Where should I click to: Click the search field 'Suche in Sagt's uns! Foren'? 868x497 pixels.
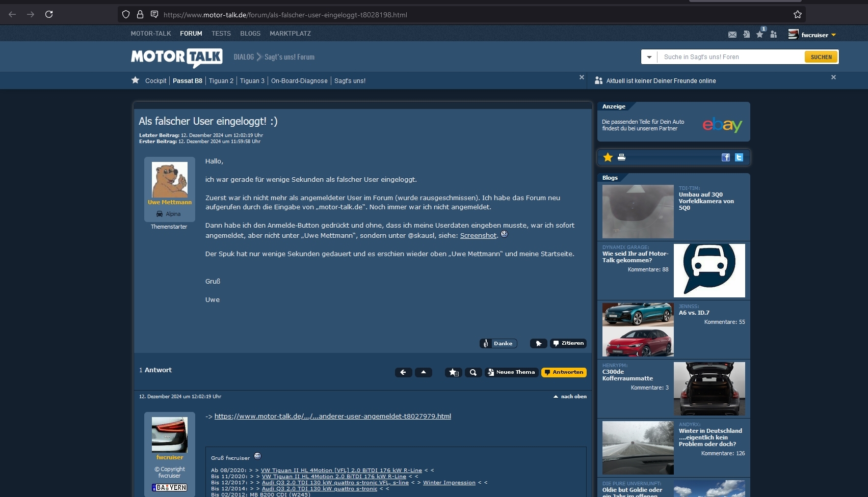coord(730,57)
